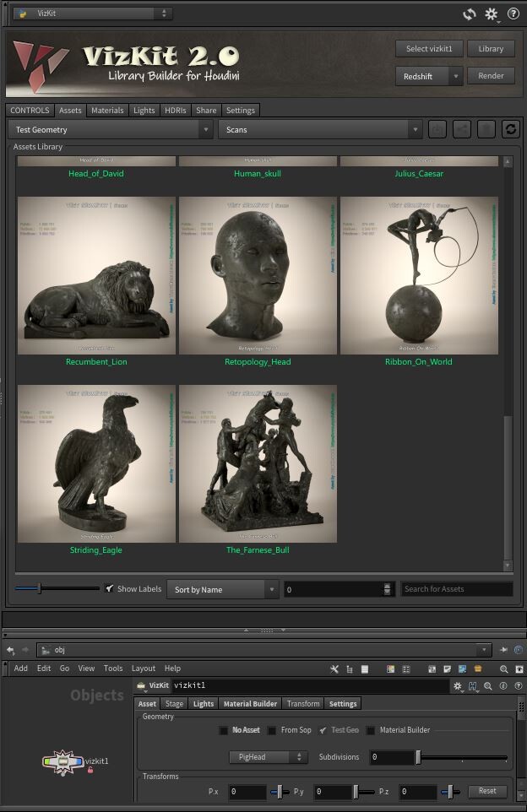Open the Tools menu in network editor
Image resolution: width=527 pixels, height=812 pixels.
click(113, 669)
